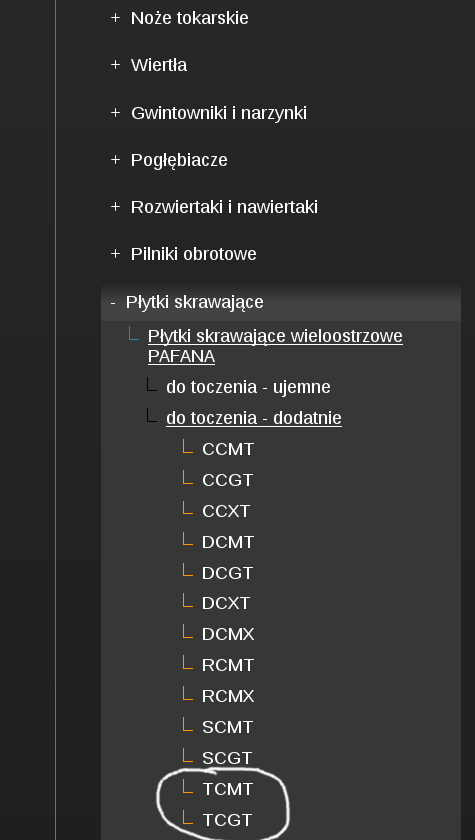475x840 pixels.
Task: Open the Pogłębiacze category
Action: point(179,160)
